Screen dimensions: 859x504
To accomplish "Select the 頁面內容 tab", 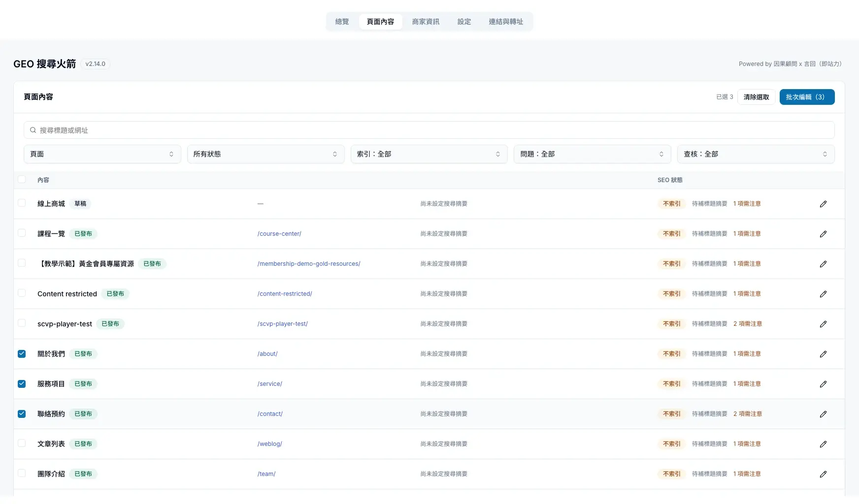I will click(380, 22).
